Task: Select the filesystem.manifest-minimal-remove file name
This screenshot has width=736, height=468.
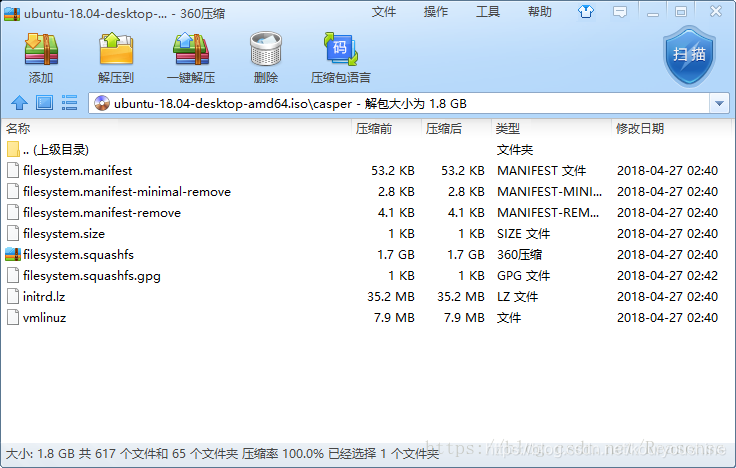Action: [127, 192]
